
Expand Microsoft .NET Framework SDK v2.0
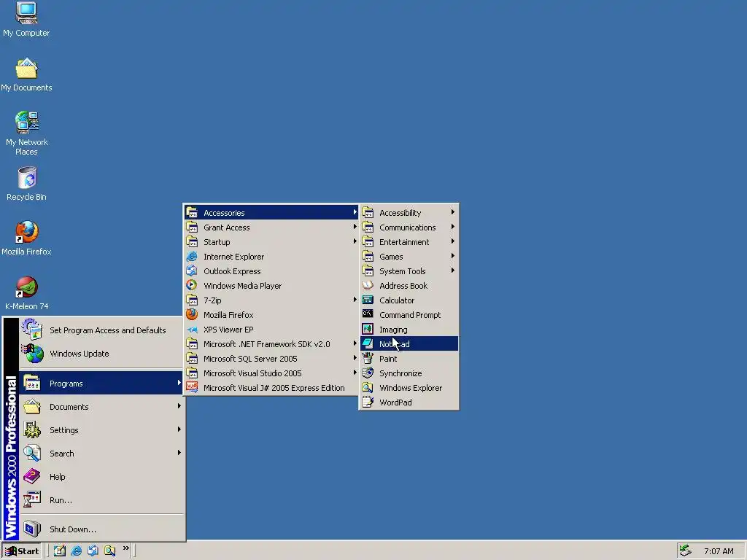click(x=271, y=344)
